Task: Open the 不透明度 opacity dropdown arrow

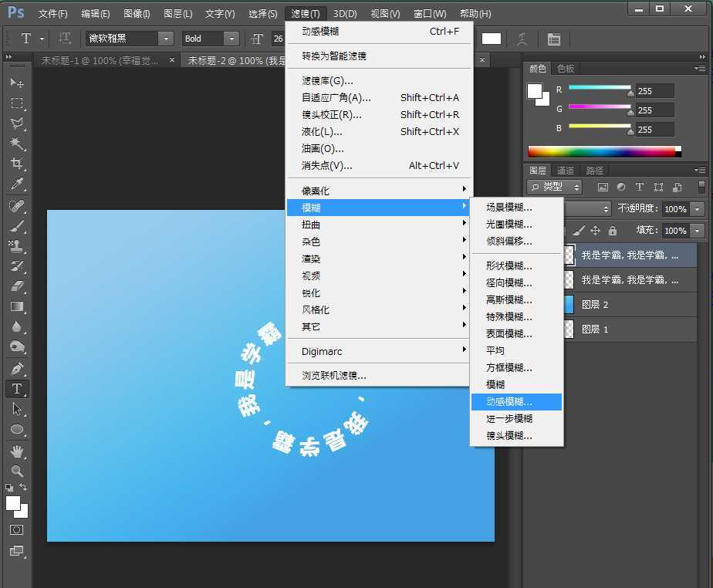Action: click(697, 209)
